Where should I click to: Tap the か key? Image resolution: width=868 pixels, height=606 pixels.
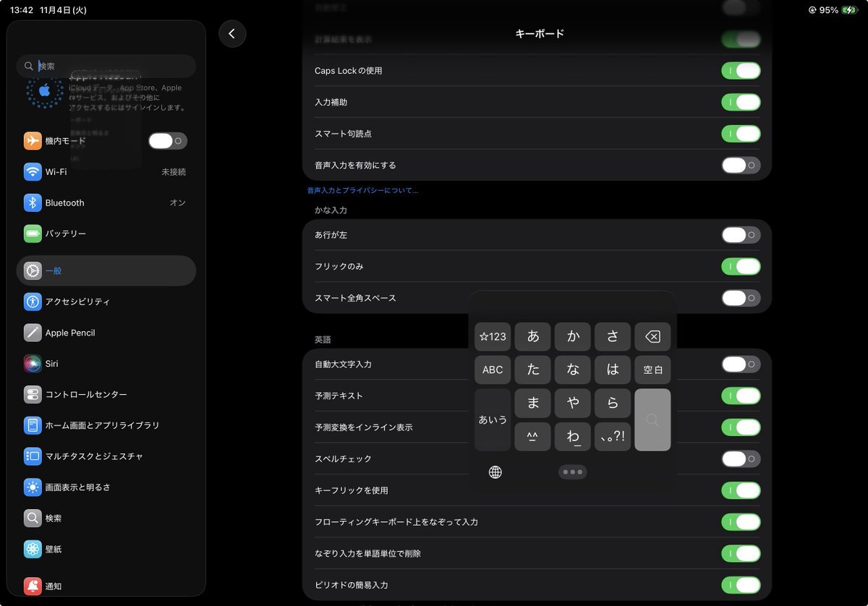pyautogui.click(x=573, y=336)
